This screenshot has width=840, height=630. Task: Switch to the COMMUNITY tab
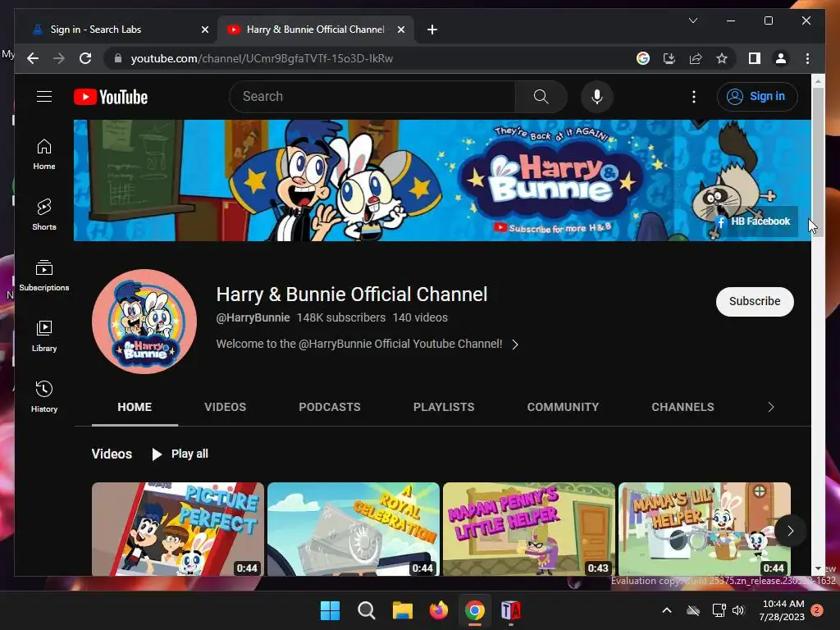click(x=563, y=407)
